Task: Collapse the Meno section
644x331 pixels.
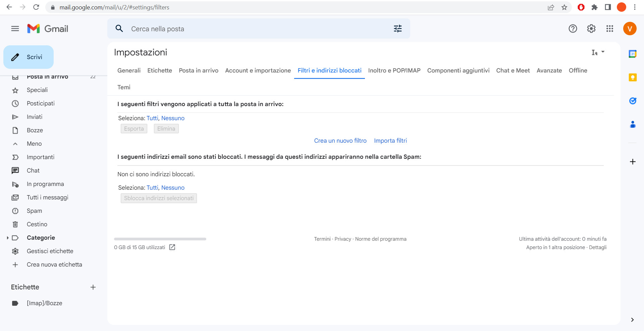Action: (15, 144)
